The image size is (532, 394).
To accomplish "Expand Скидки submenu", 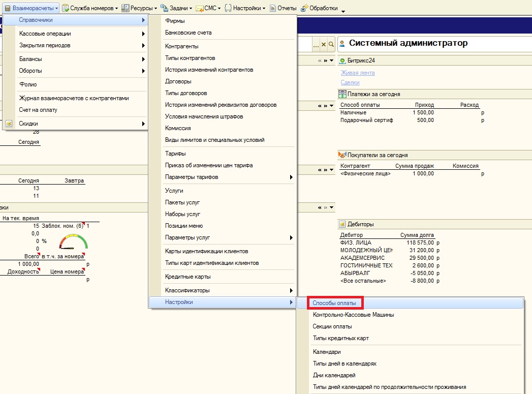I will click(75, 124).
